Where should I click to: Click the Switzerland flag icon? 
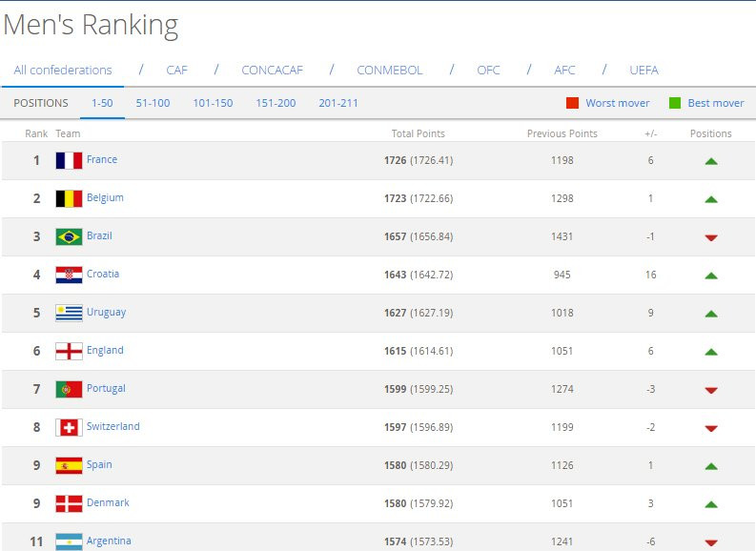[x=69, y=427]
